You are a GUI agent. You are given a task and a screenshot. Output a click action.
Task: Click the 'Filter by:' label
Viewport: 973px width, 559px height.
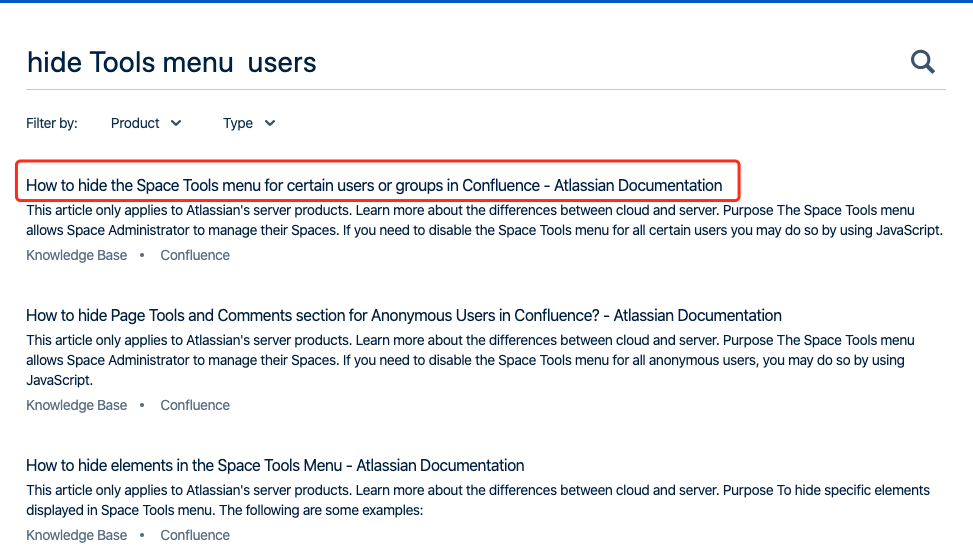pos(52,123)
